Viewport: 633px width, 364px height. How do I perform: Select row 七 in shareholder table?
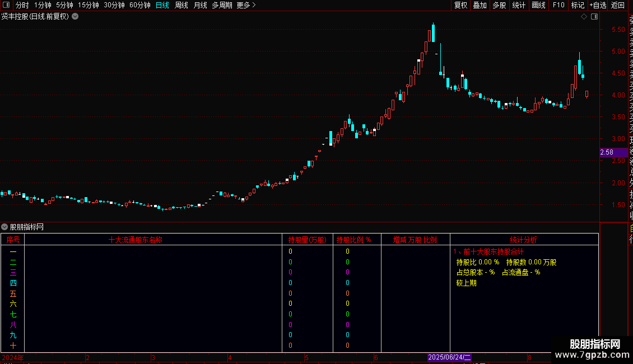13,314
